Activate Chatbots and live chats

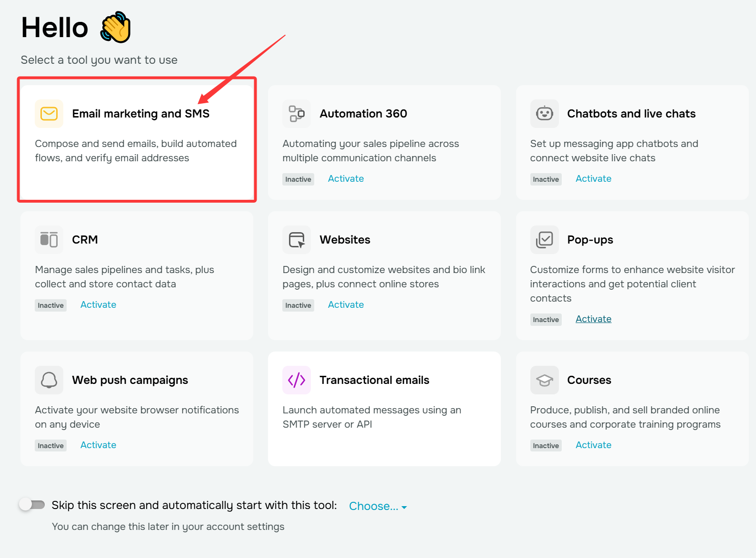[x=593, y=179]
